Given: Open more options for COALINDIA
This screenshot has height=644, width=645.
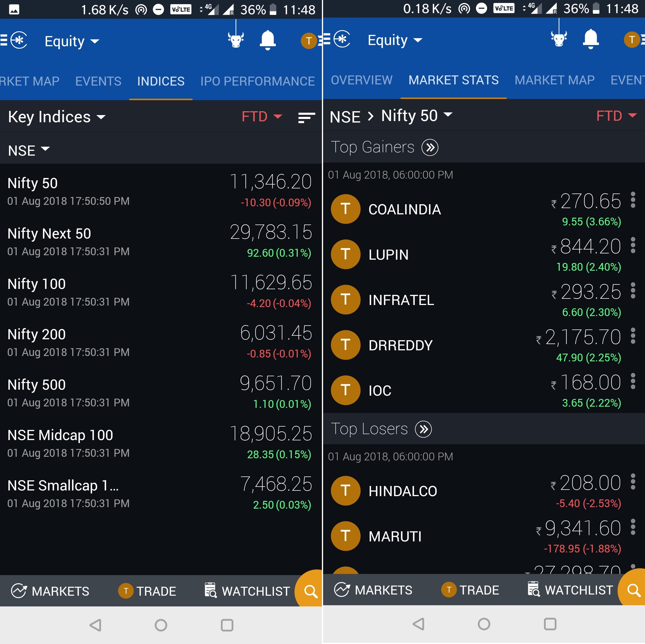Looking at the screenshot, I should point(633,200).
